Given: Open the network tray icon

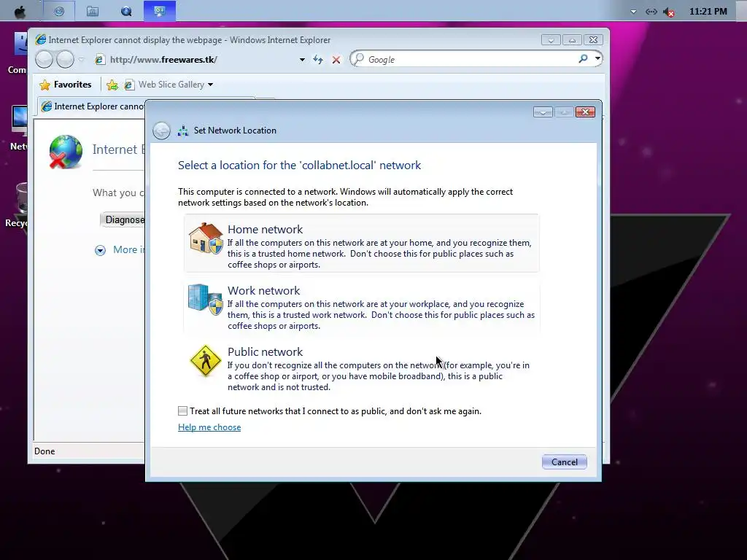Looking at the screenshot, I should tap(651, 12).
